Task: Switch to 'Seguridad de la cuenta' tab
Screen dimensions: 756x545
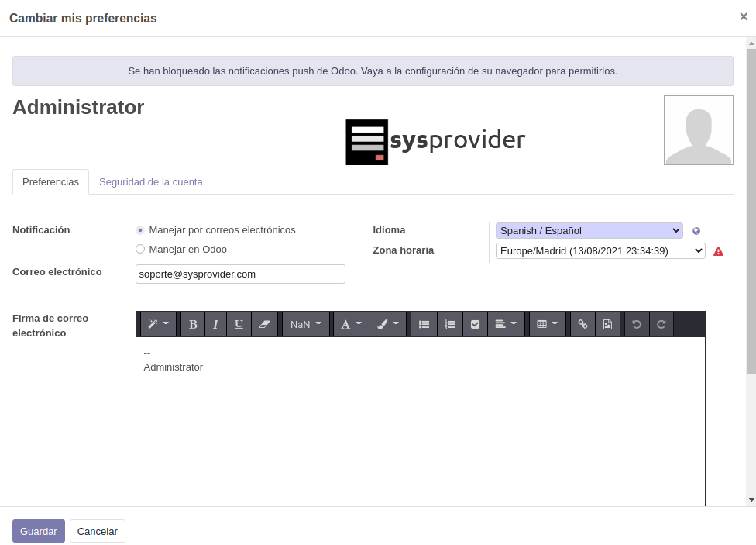Action: (150, 182)
